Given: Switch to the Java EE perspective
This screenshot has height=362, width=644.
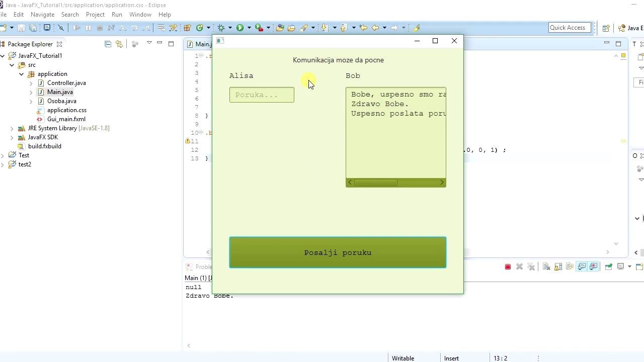Looking at the screenshot, I should pyautogui.click(x=631, y=28).
